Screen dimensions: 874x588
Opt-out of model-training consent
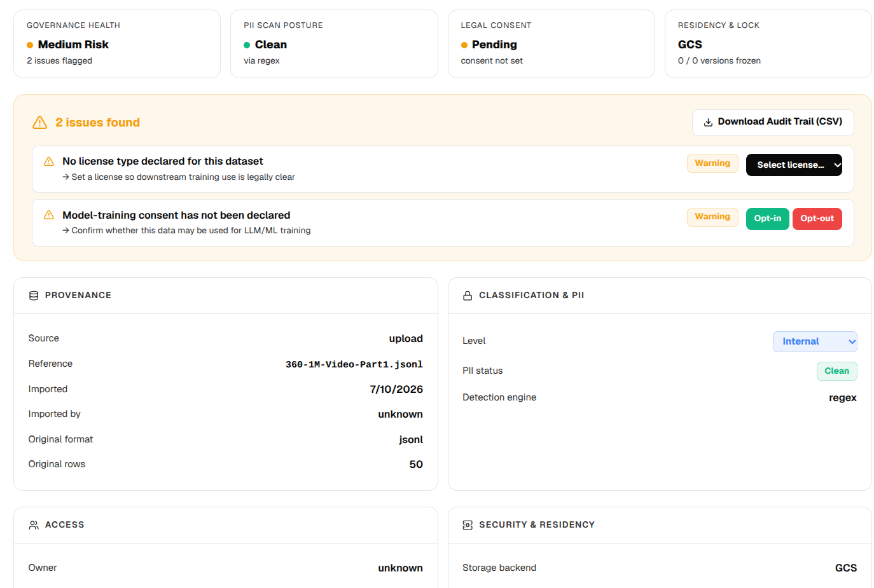(x=817, y=219)
